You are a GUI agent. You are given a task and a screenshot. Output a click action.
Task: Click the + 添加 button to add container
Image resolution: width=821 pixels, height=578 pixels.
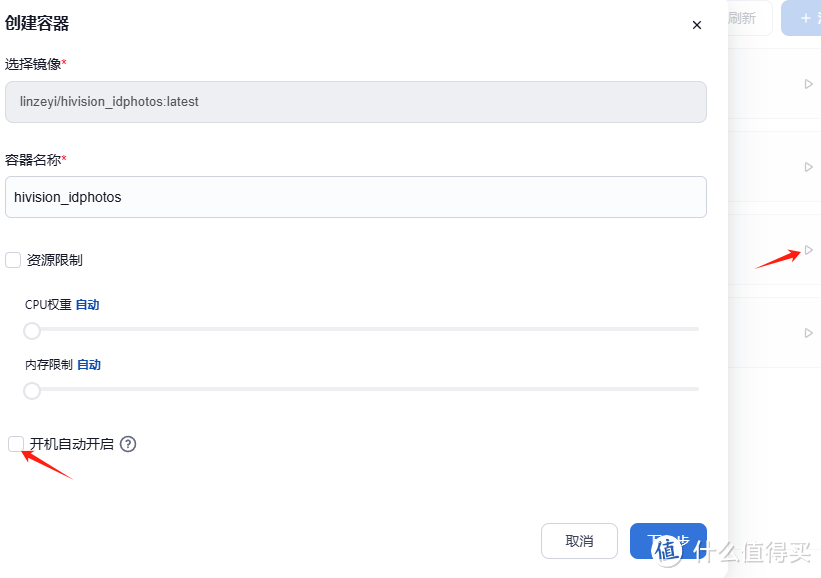click(808, 17)
